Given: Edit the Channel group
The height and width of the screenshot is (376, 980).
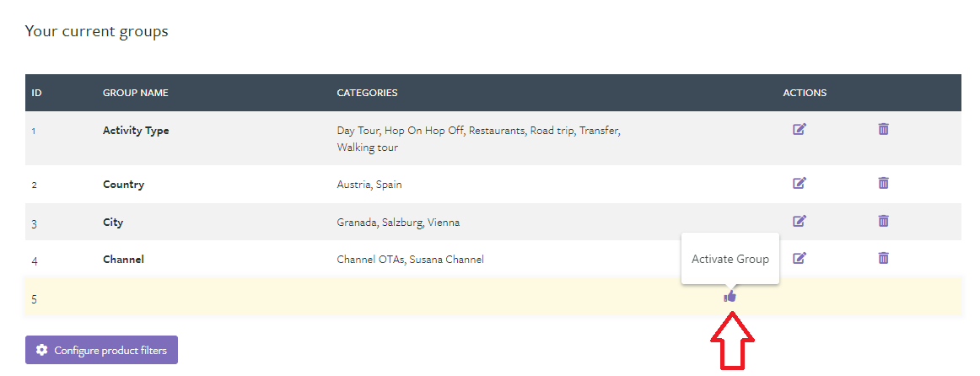Looking at the screenshot, I should tap(800, 258).
